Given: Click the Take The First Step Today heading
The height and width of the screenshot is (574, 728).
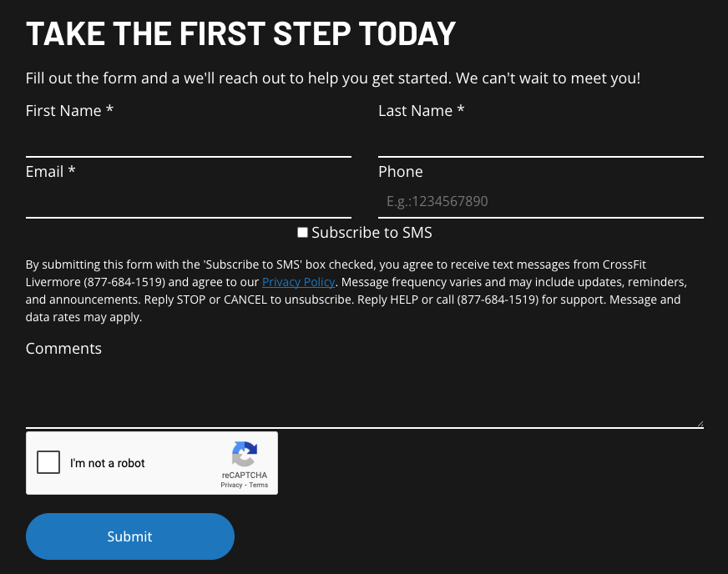Looking at the screenshot, I should tap(240, 33).
